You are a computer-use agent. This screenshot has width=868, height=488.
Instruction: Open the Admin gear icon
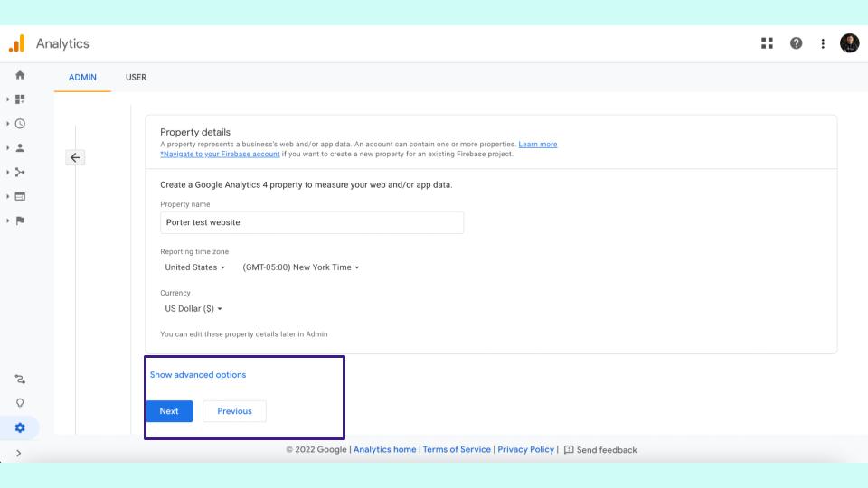20,427
